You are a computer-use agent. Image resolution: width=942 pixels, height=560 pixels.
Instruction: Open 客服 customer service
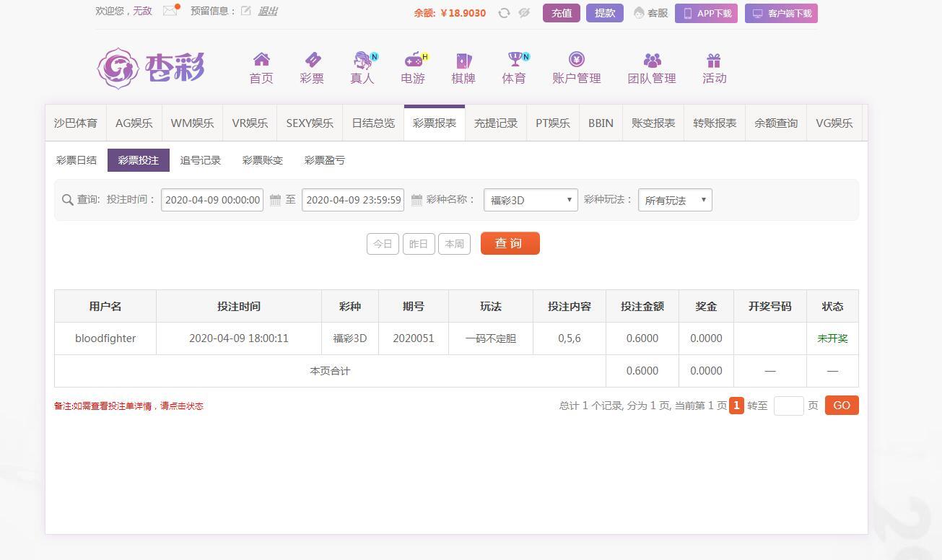[x=650, y=13]
